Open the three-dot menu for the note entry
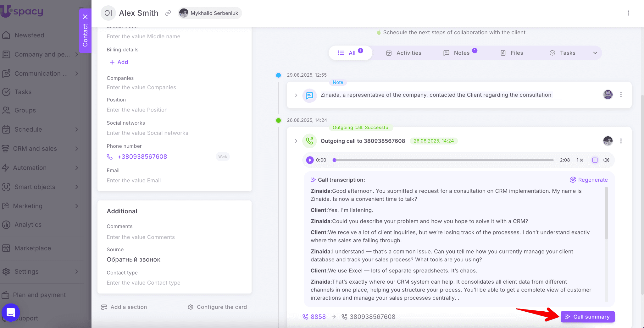Screen dimensions: 644x328 pos(621,95)
